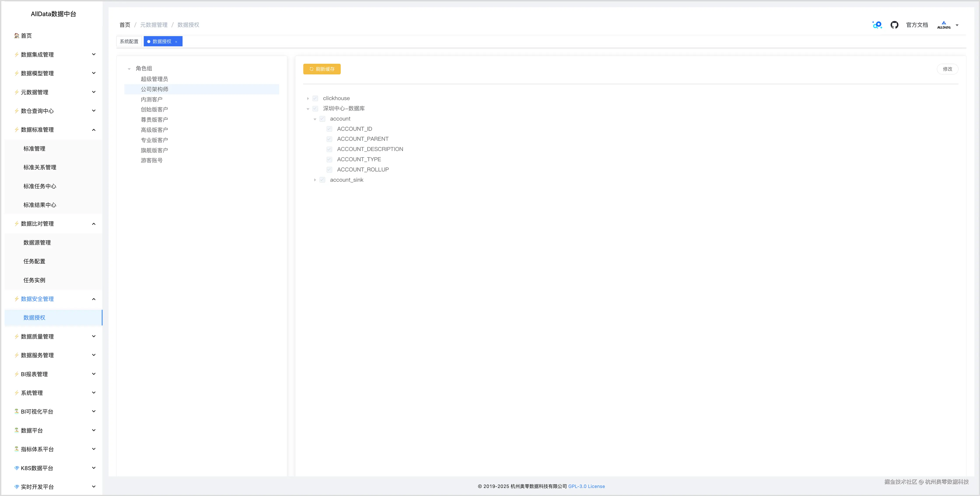This screenshot has height=496, width=980.
Task: Click the home icon beside 首页
Action: 16,36
